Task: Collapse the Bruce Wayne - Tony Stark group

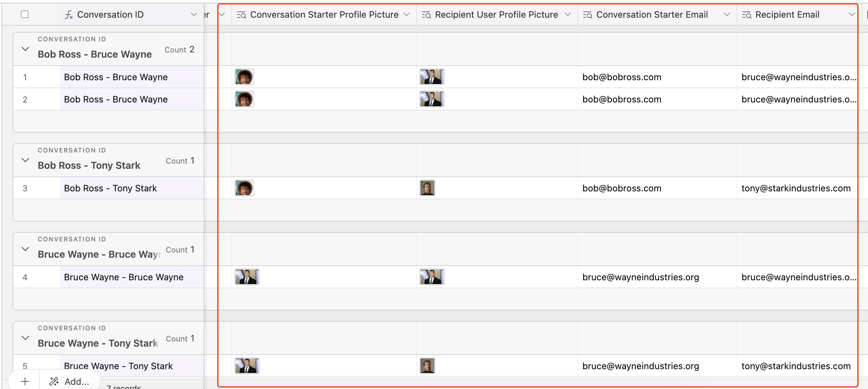Action: [x=25, y=338]
